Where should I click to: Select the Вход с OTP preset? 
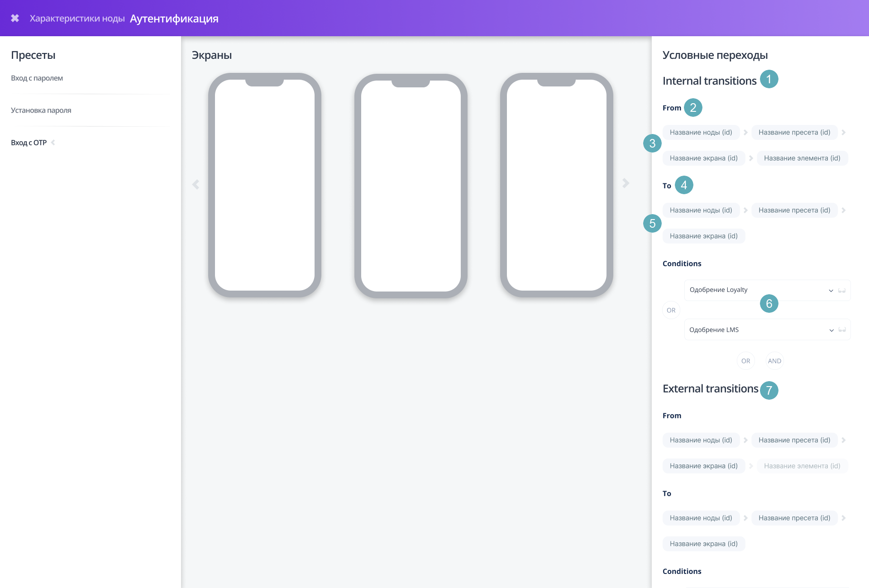[x=29, y=143]
